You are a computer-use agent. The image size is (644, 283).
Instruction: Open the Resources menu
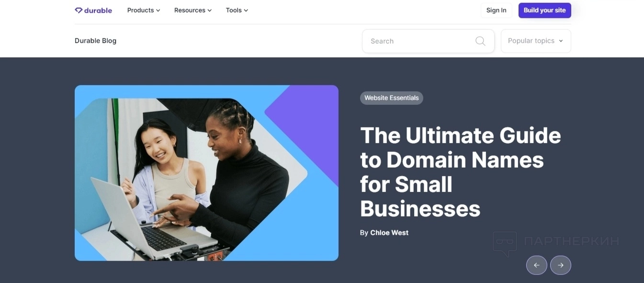(x=193, y=10)
